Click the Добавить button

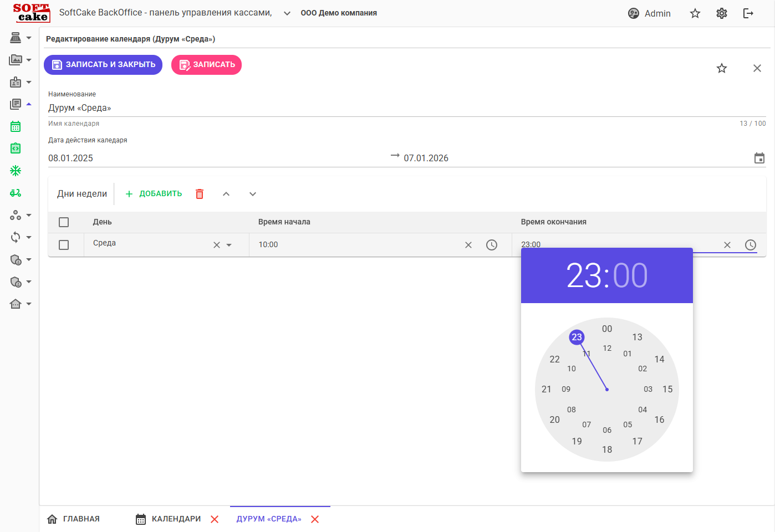point(154,194)
